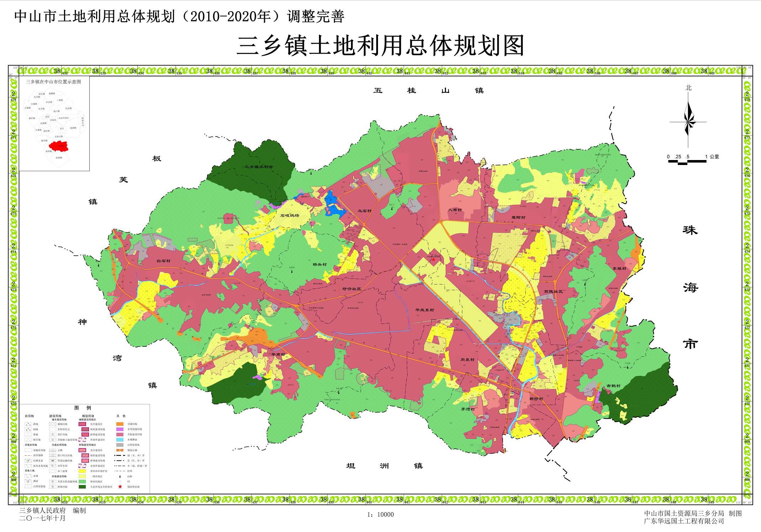Screen dimensions: 761x532
Task: Click the 圩仔社区 label on the map
Action: pyautogui.click(x=352, y=289)
